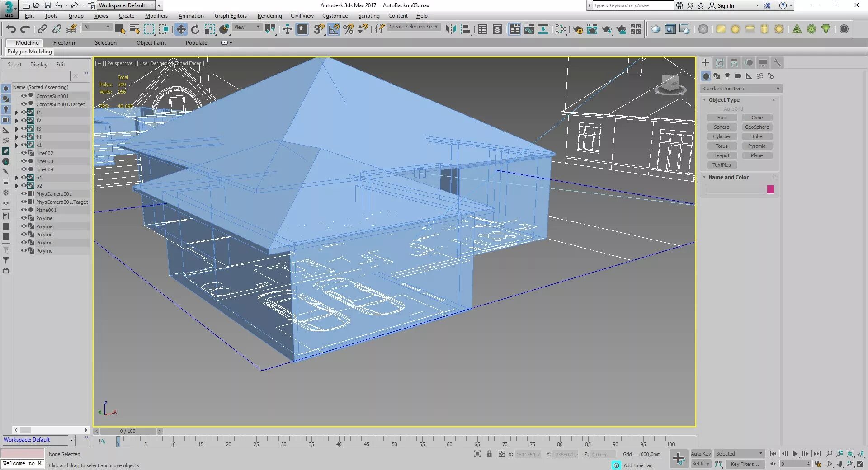Switch to the Hierarchy command panel
The image size is (868, 470).
734,63
